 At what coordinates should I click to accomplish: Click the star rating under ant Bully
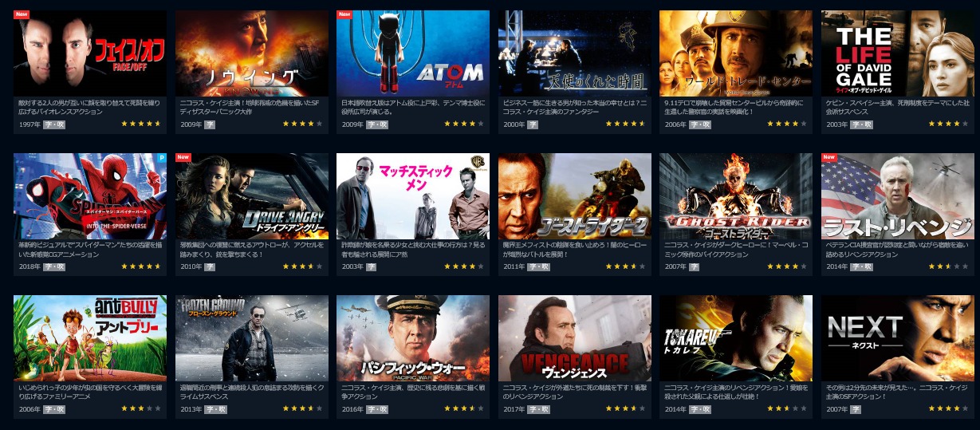141,409
